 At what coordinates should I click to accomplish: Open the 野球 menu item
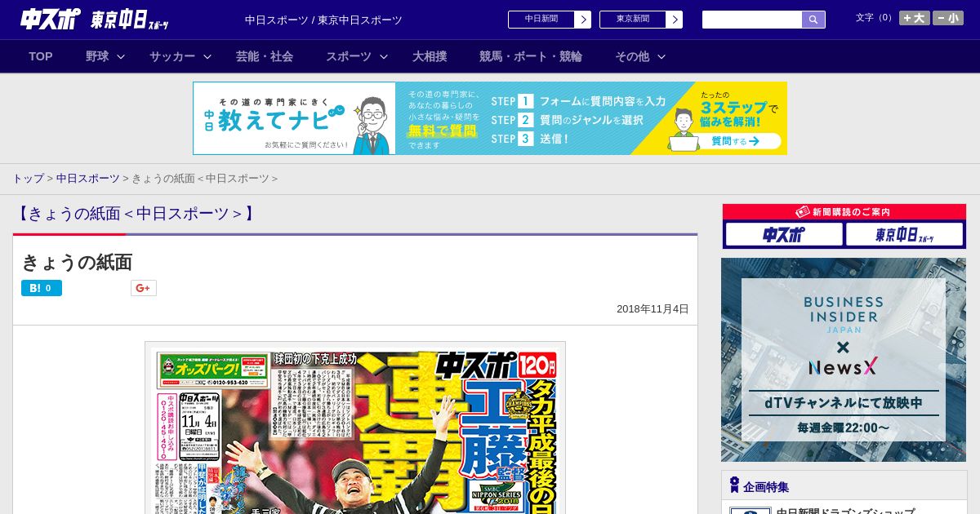coord(97,56)
